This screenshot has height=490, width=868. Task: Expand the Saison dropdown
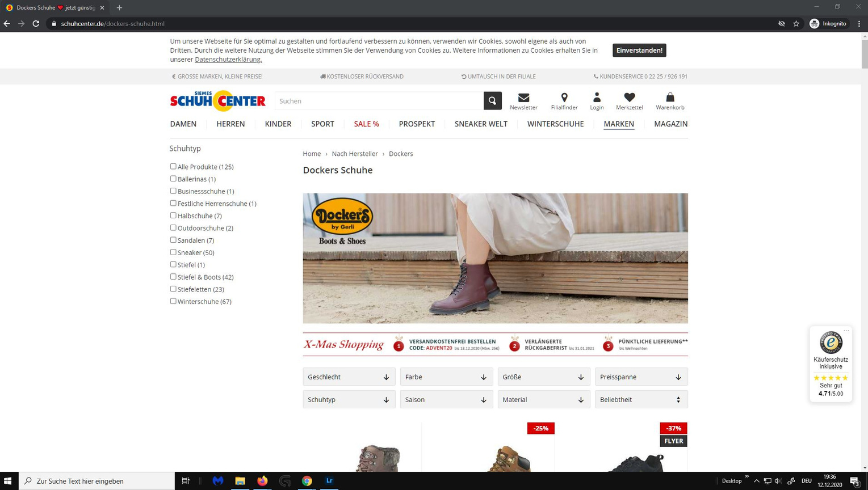tap(446, 400)
